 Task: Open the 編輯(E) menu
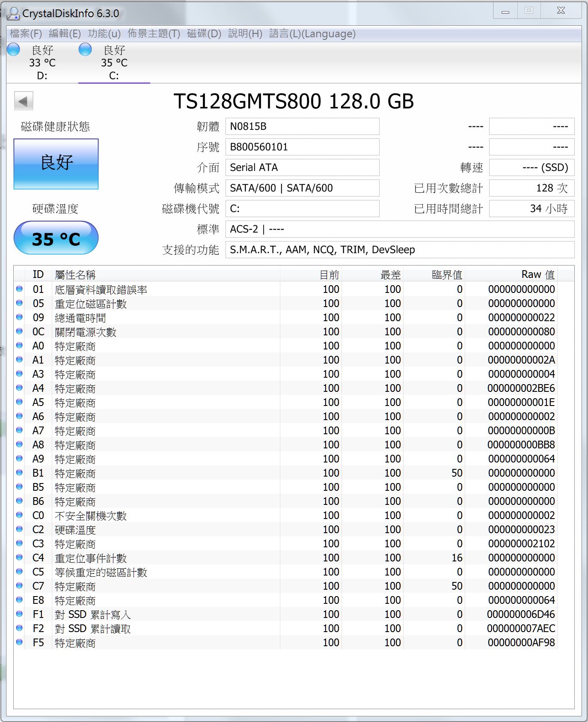point(65,34)
